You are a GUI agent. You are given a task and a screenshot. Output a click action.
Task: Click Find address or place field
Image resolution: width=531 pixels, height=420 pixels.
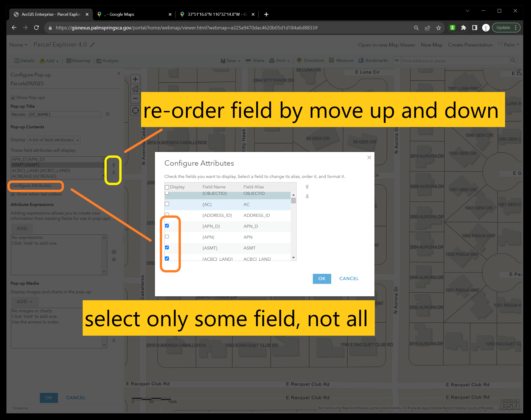coord(455,61)
